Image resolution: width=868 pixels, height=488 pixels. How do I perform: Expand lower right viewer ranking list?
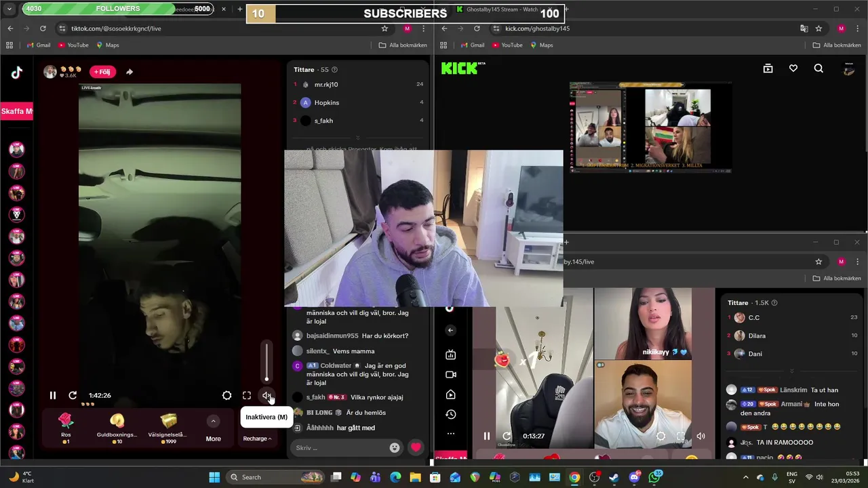click(791, 371)
